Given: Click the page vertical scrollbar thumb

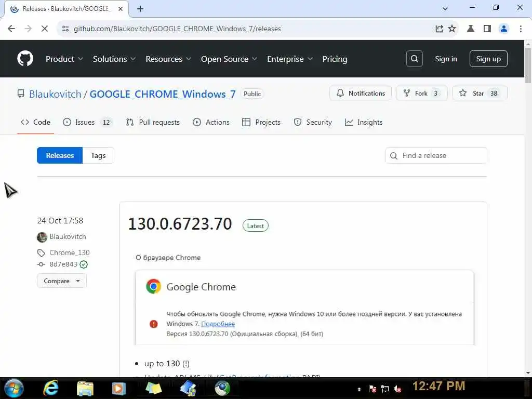Looking at the screenshot, I should (528, 65).
